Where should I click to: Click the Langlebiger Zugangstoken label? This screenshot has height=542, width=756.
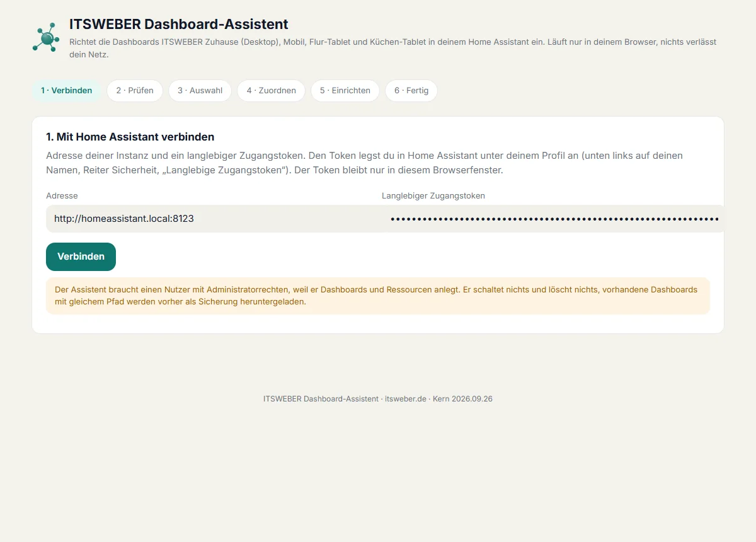(433, 196)
